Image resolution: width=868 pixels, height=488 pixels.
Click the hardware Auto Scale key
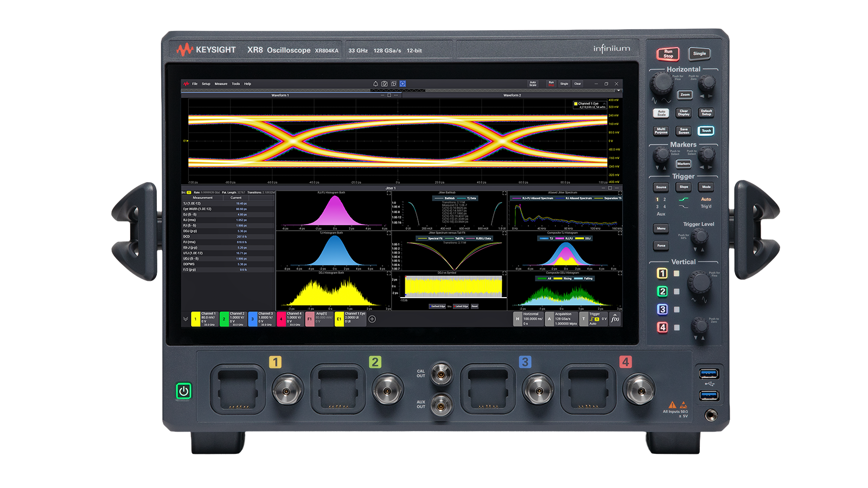661,113
